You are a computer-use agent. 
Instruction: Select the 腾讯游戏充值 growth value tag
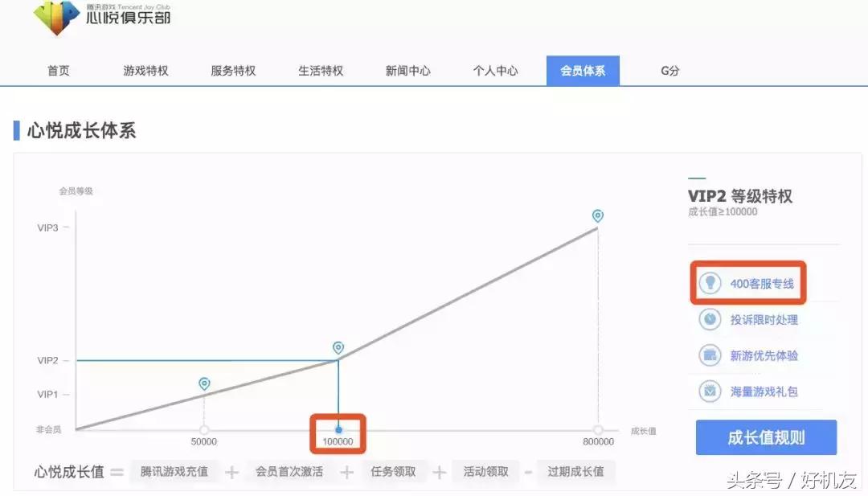tap(174, 472)
